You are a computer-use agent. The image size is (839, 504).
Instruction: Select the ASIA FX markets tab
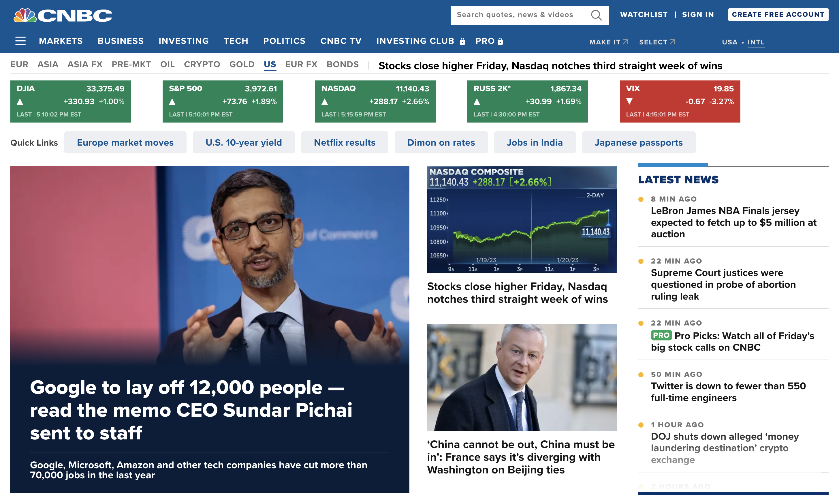(x=85, y=64)
